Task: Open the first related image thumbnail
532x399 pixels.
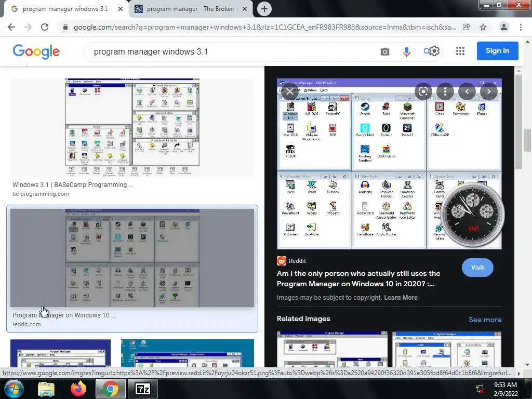Action: [x=332, y=349]
